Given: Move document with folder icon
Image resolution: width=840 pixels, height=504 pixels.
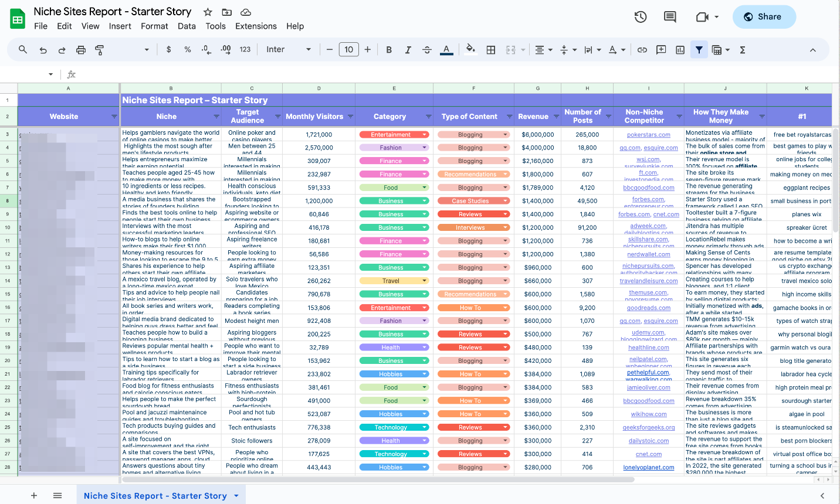Looking at the screenshot, I should (x=226, y=12).
